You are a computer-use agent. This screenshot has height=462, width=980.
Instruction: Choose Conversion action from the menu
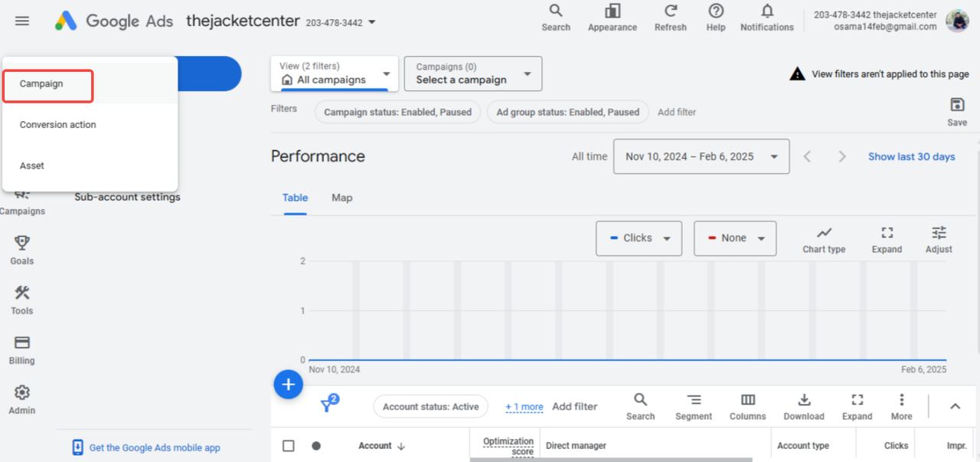click(58, 125)
